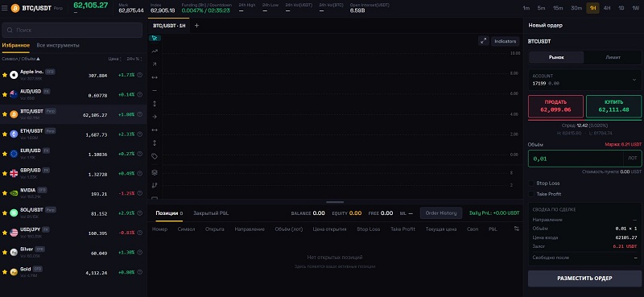The width and height of the screenshot is (644, 297).
Task: Show info for the AUD/USD row
Action: click(x=139, y=94)
